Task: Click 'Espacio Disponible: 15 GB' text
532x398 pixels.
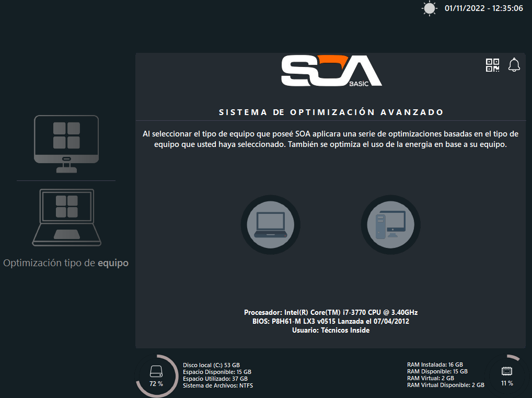Action: pos(217,372)
